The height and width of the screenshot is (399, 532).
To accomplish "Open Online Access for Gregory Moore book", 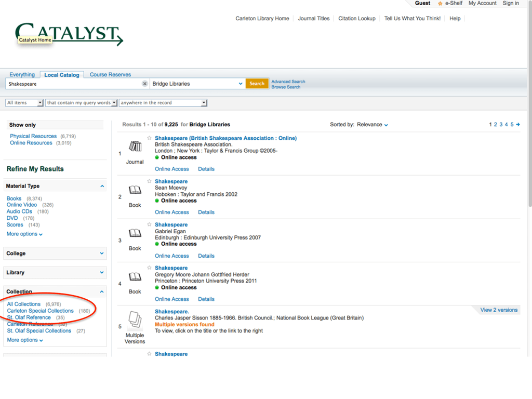I will [171, 299].
